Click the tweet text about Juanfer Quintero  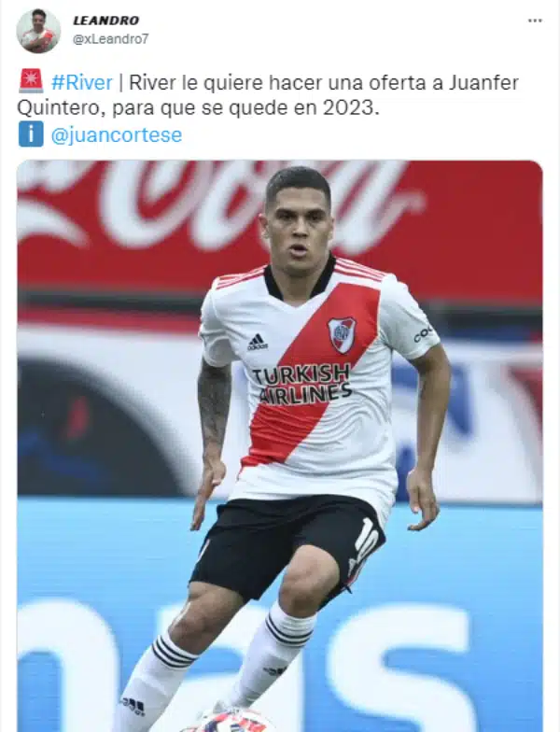pyautogui.click(x=269, y=95)
